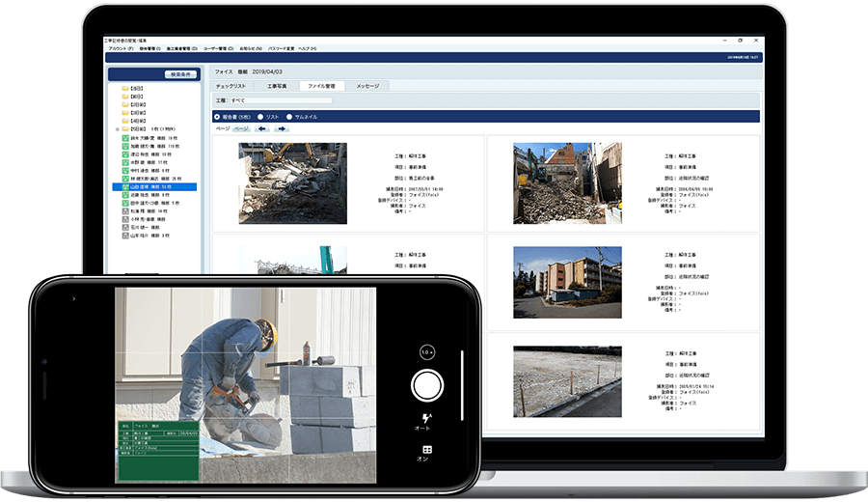Tap the camera shutter button

(x=426, y=386)
